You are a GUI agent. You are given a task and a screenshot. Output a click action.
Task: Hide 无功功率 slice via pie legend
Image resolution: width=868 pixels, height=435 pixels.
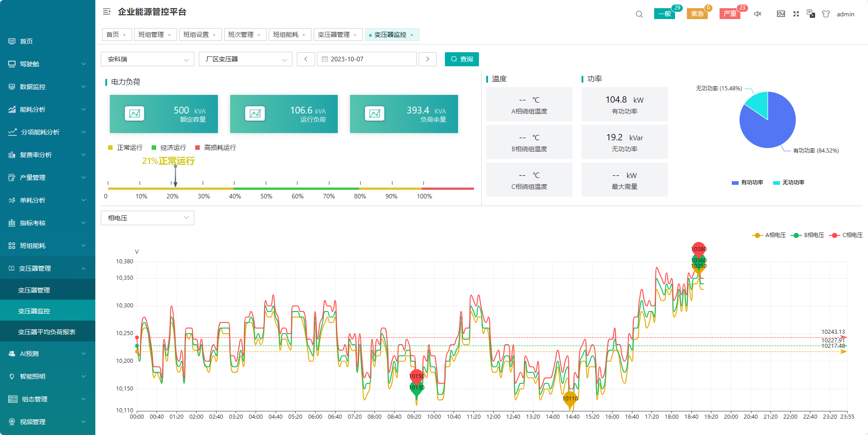[x=789, y=183]
